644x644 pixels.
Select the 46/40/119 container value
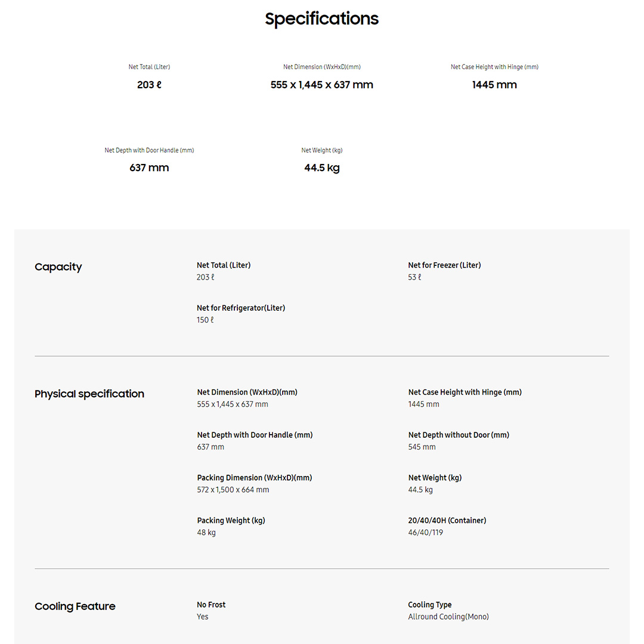pos(425,532)
